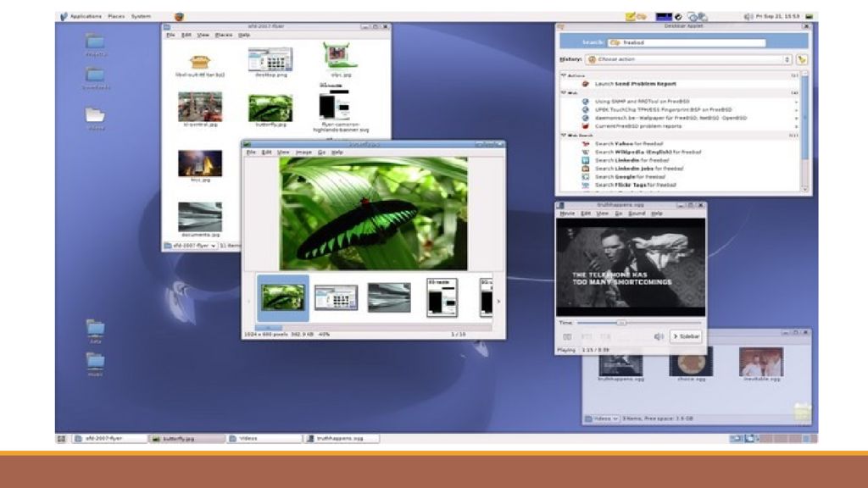
Task: Collapse the Web group in Deskbar results
Action: 564,93
